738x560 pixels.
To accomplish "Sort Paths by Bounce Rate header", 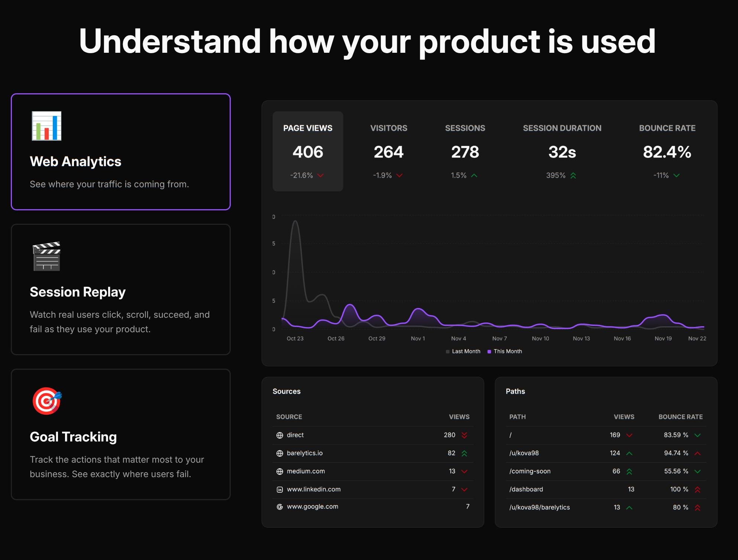I will pyautogui.click(x=680, y=417).
